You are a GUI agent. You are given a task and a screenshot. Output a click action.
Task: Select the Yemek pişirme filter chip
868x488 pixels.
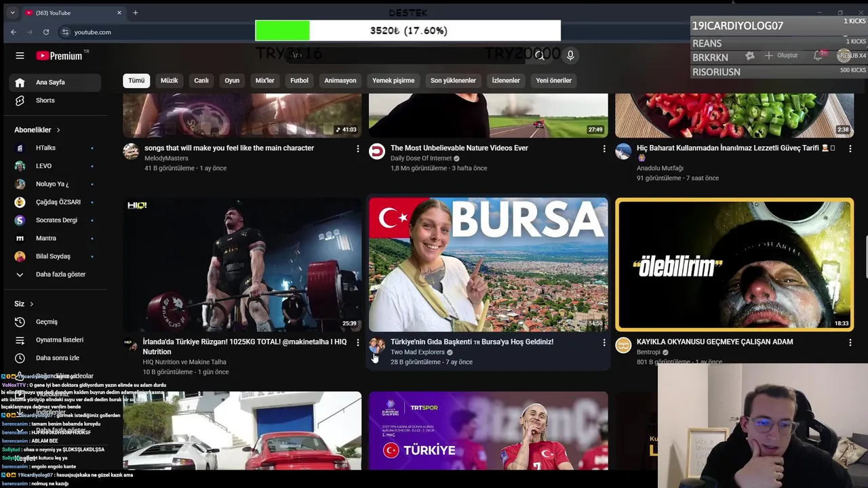393,80
